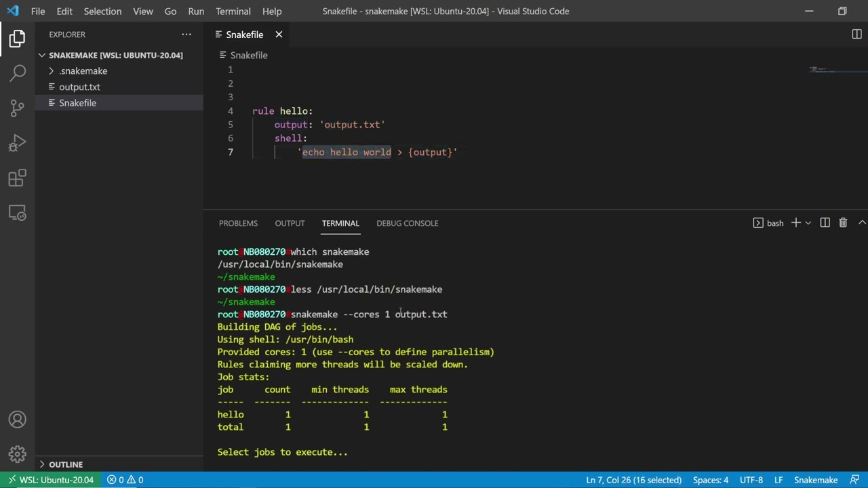Image resolution: width=868 pixels, height=488 pixels.
Task: Open the Remote Explorer view
Action: pos(18,213)
